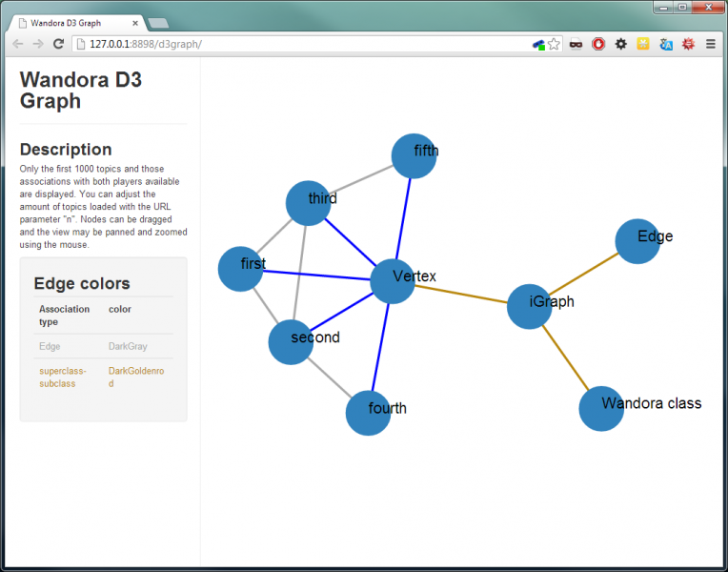Select the Edge node in the graph

[637, 241]
